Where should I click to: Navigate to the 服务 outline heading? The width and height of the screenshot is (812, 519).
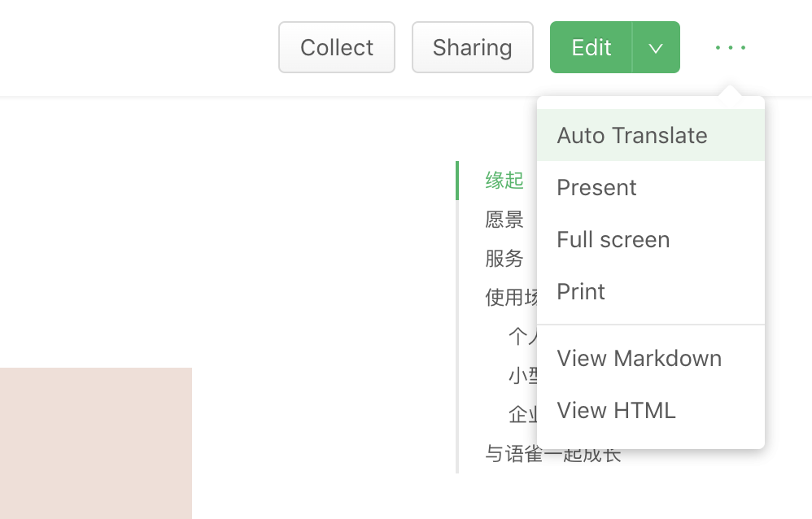pos(504,259)
